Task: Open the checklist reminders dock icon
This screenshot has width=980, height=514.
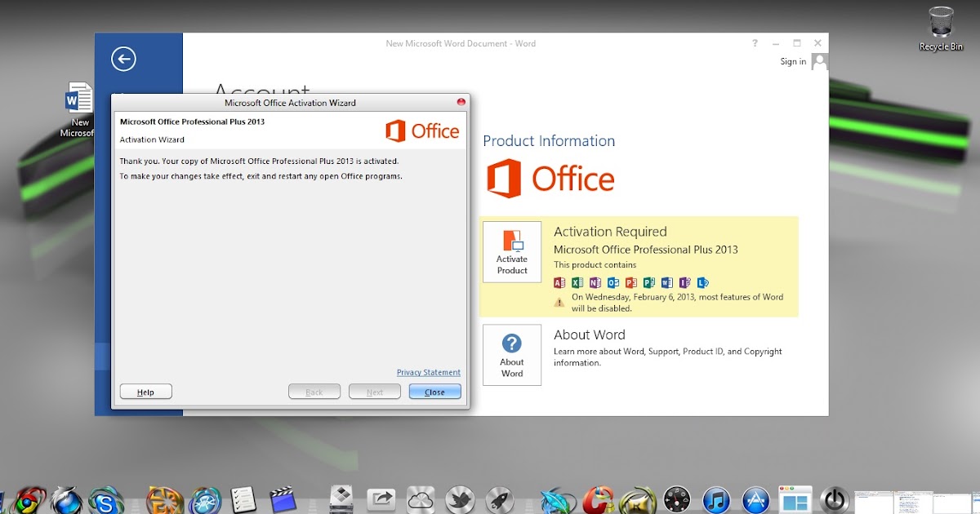Action: pyautogui.click(x=243, y=500)
